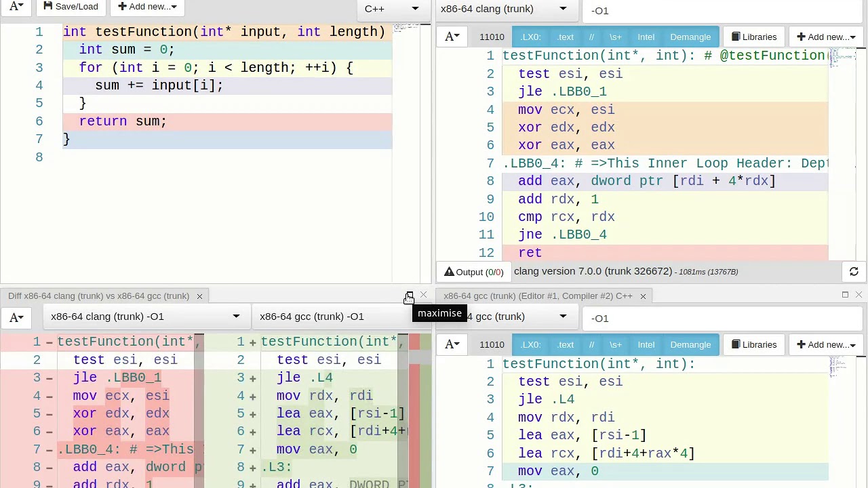Toggle Intel syntax in clang pane
868x488 pixels.
point(646,37)
